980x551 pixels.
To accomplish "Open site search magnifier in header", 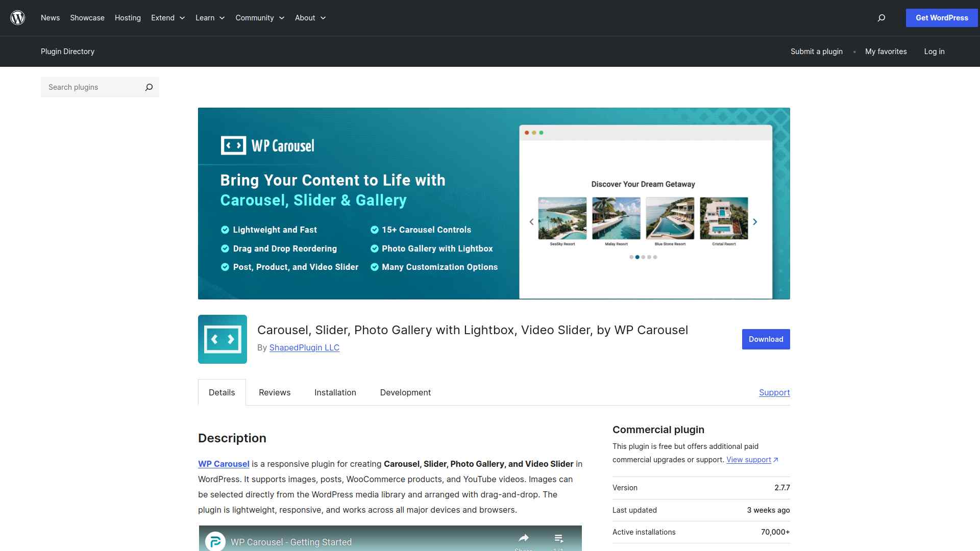I will (881, 18).
